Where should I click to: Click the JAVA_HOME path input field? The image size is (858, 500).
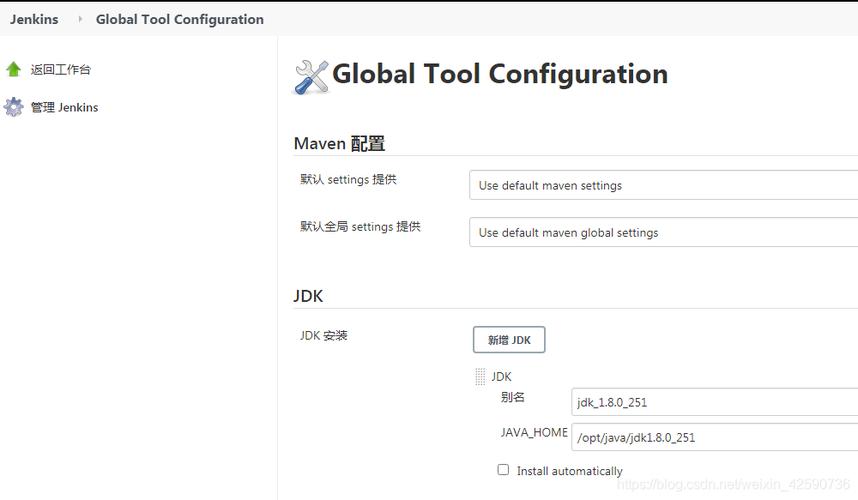(715, 437)
